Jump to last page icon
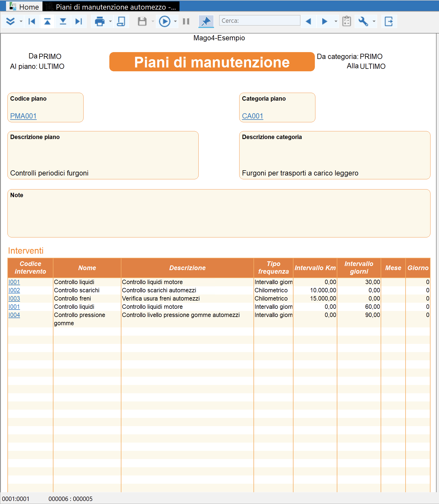 click(x=79, y=21)
